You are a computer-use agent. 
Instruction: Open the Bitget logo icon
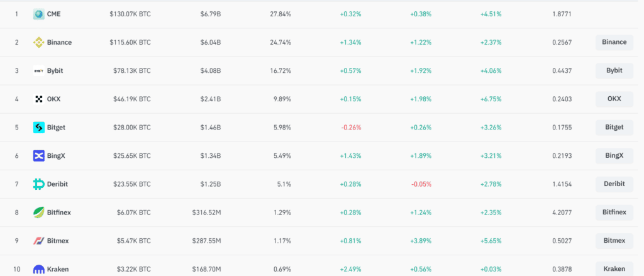click(x=38, y=128)
